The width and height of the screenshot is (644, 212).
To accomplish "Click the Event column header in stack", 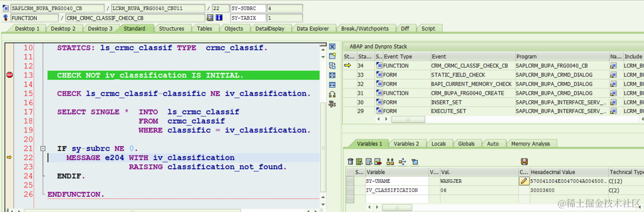I will pos(472,56).
